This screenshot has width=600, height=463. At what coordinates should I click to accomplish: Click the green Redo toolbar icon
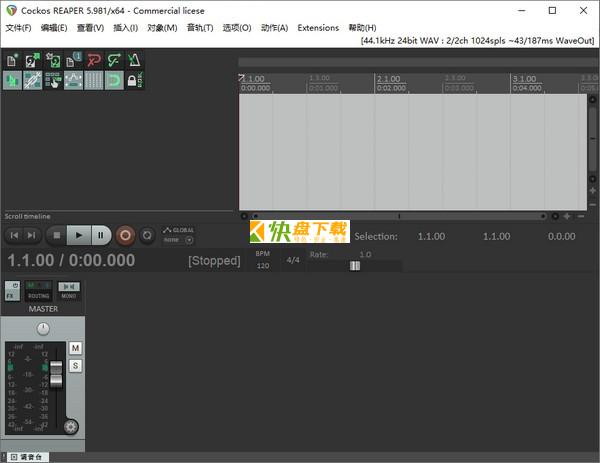pyautogui.click(x=114, y=60)
